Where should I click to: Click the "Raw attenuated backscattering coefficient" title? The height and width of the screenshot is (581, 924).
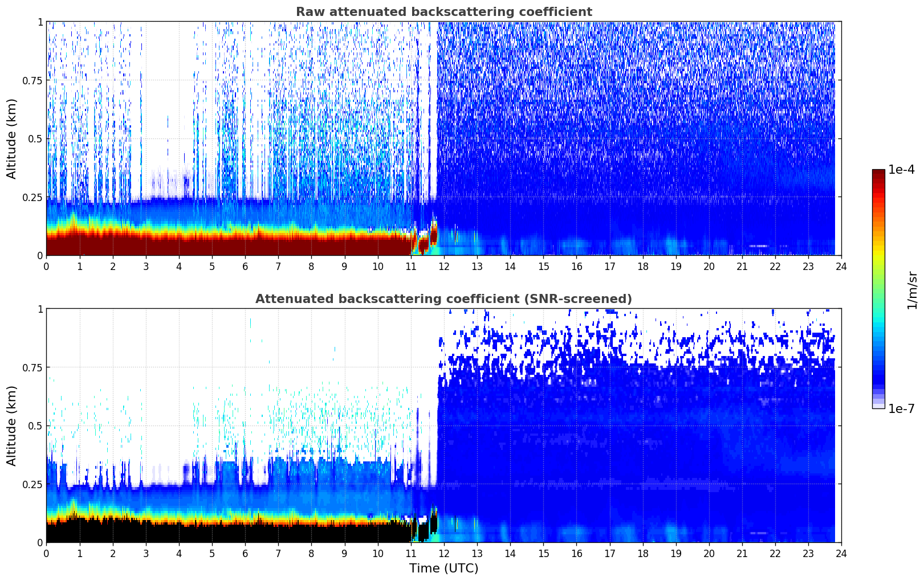443,12
